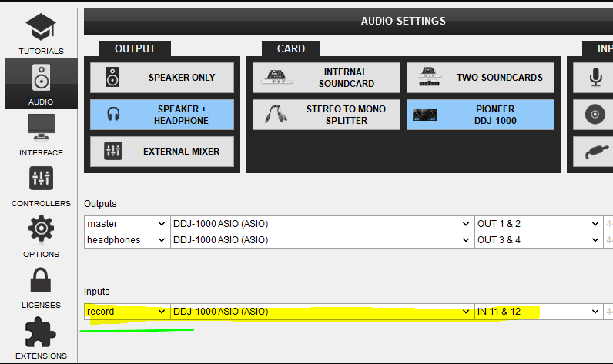Screen dimensions: 613x364
Task: Click the mixer sliders icon in External Mixer
Action: click(113, 151)
